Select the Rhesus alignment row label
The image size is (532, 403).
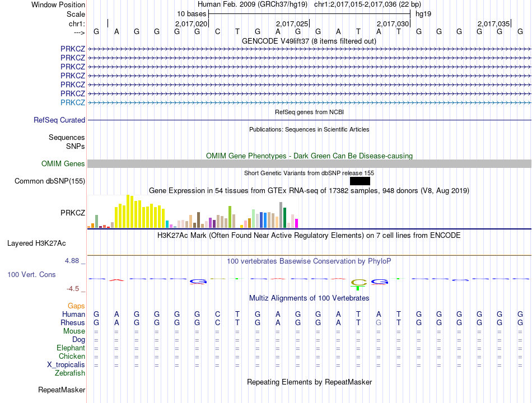[73, 322]
